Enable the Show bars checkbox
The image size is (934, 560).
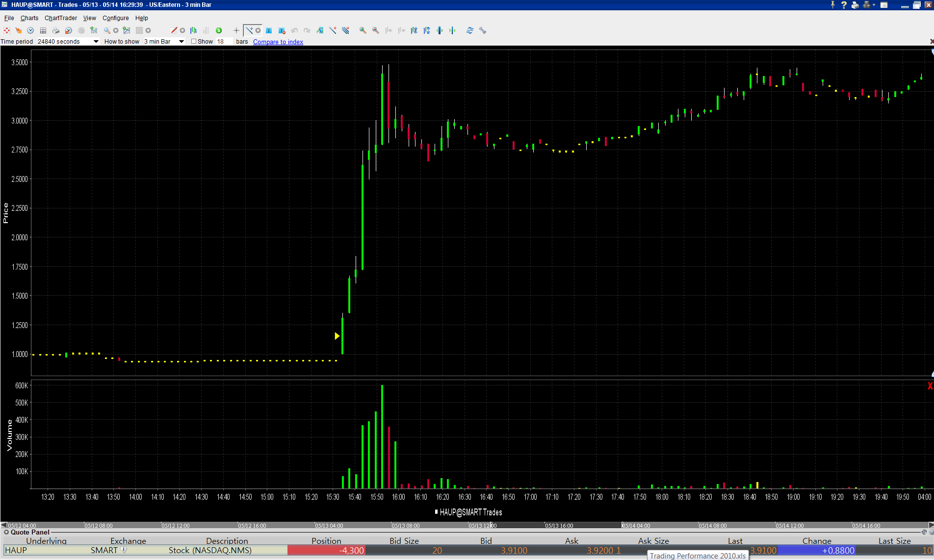click(x=194, y=42)
